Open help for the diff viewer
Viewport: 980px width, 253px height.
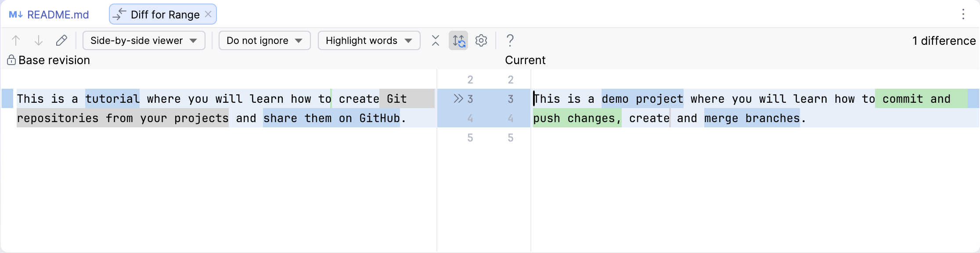click(510, 40)
